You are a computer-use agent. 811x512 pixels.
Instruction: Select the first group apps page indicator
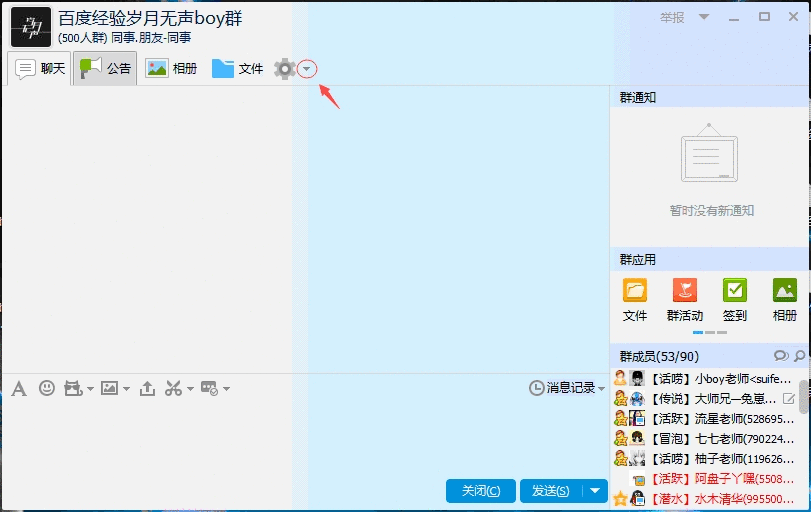pos(698,333)
